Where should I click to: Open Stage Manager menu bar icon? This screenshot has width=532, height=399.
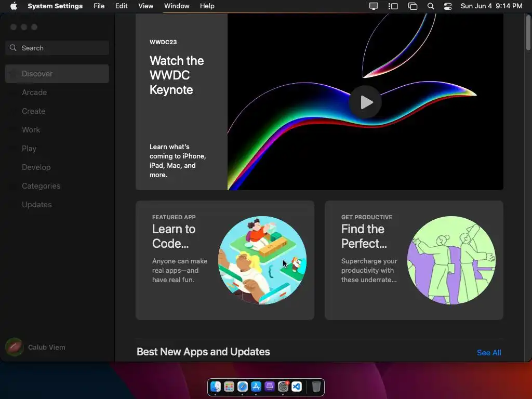click(x=393, y=6)
